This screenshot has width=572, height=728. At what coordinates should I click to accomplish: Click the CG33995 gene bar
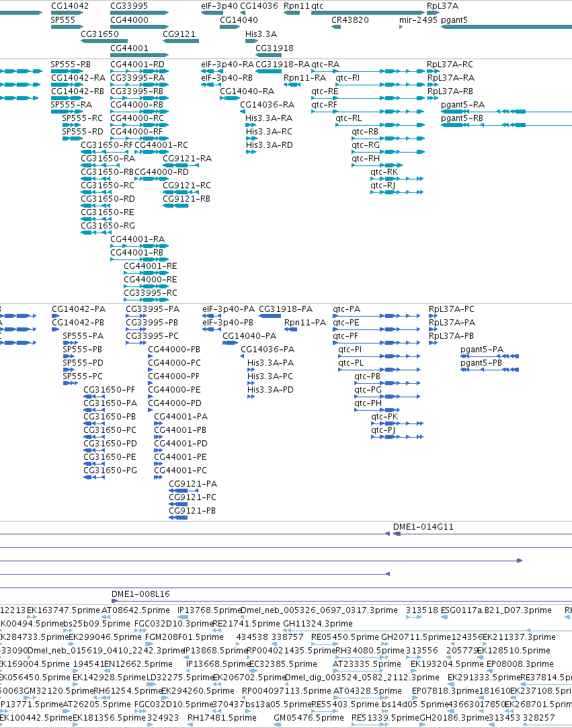139,13
